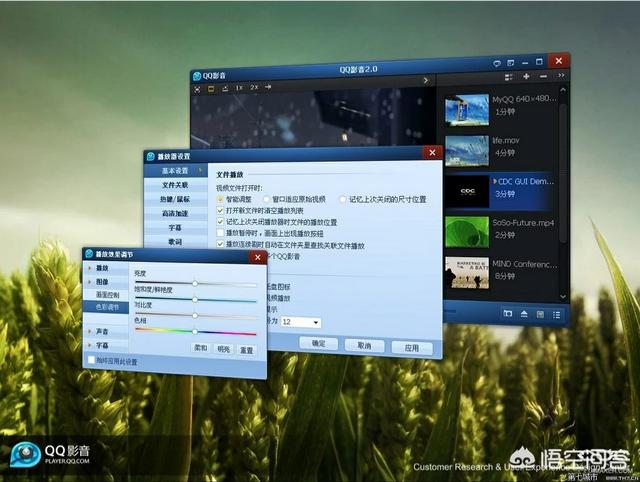The image size is (640, 482).
Task: Click the 取消 button in player settings
Action: tap(364, 346)
